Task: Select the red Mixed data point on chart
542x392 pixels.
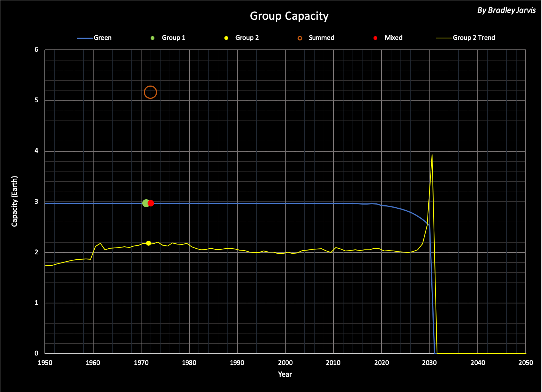Action: 151,203
